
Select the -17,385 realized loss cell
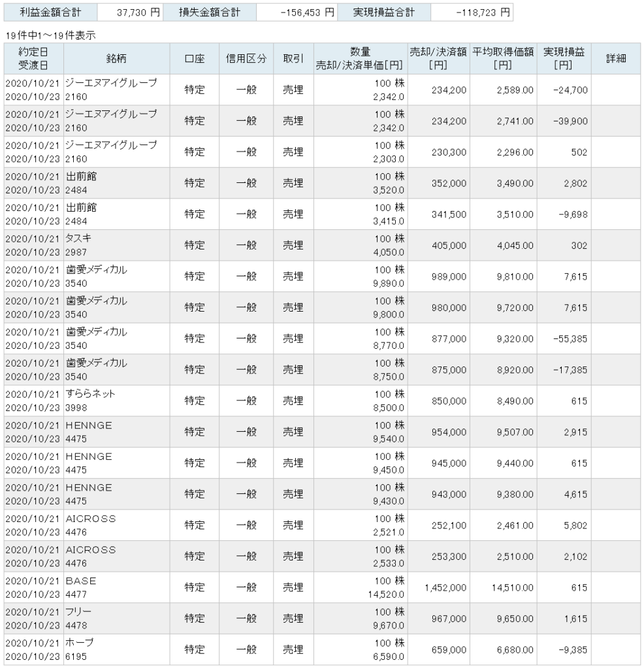coord(564,370)
